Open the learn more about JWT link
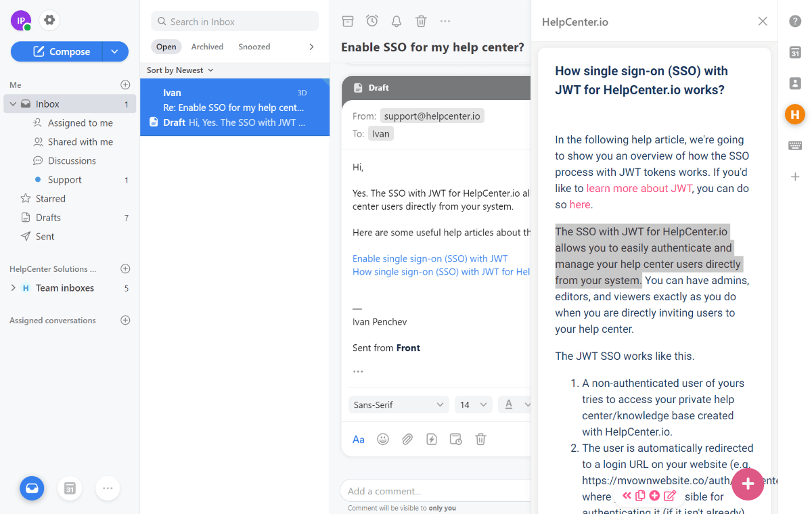 click(639, 188)
